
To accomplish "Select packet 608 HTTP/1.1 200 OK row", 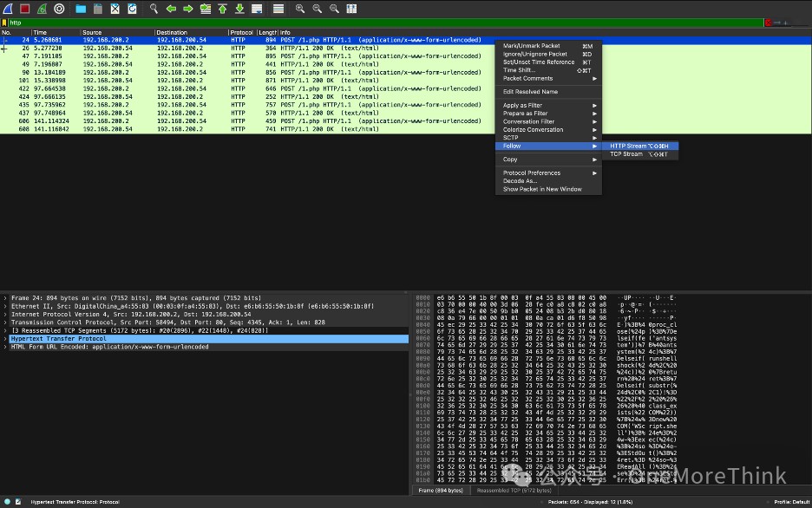I will point(406,129).
